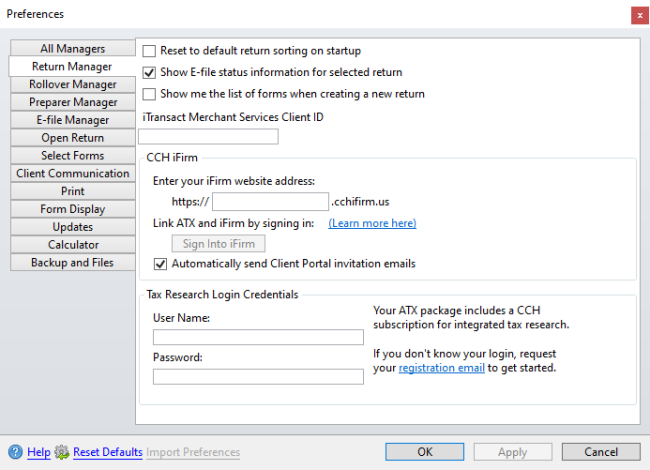The width and height of the screenshot is (650, 470).
Task: Go to the Backup and Files tab
Action: click(73, 262)
